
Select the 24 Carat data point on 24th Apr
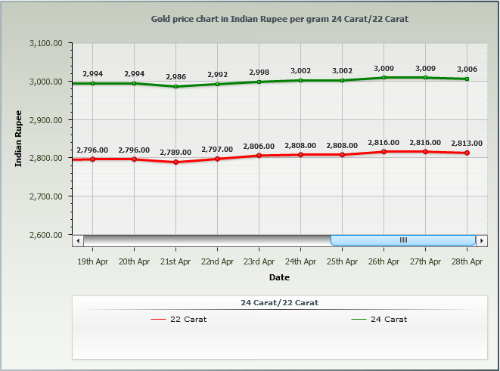(x=301, y=80)
